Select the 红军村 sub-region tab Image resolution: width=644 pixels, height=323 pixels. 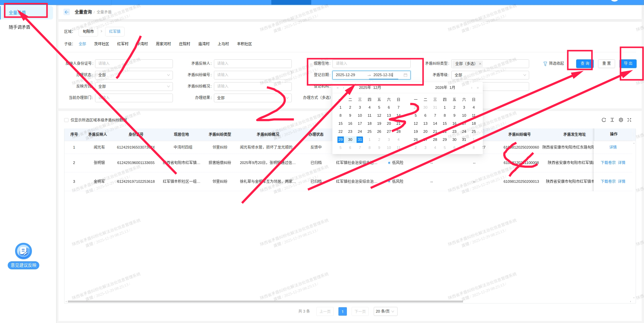click(123, 44)
